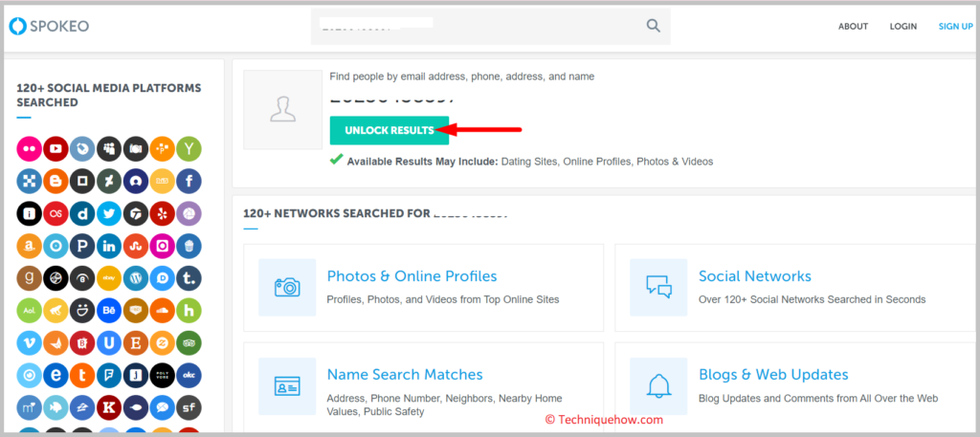980x437 pixels.
Task: Click the Etsy E icon
Action: (136, 342)
